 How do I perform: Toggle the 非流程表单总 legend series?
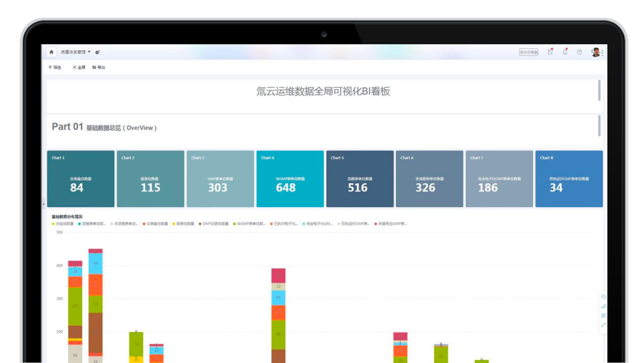[x=125, y=224]
